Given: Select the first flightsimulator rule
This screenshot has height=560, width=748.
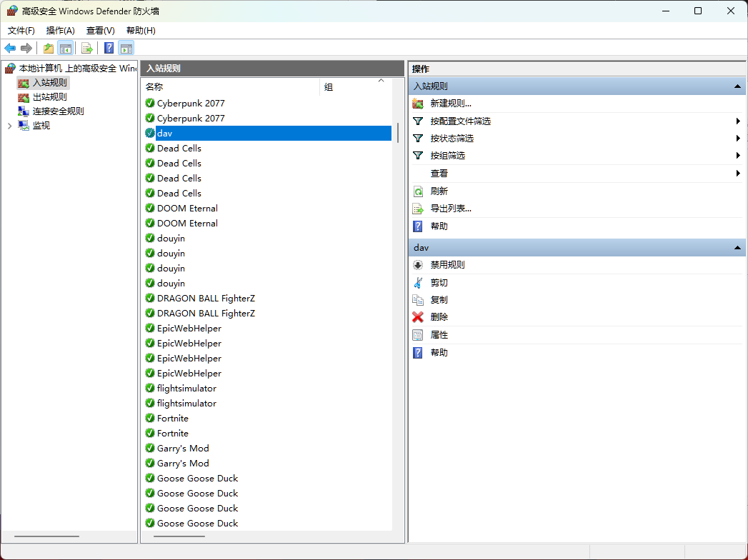Looking at the screenshot, I should click(x=186, y=389).
